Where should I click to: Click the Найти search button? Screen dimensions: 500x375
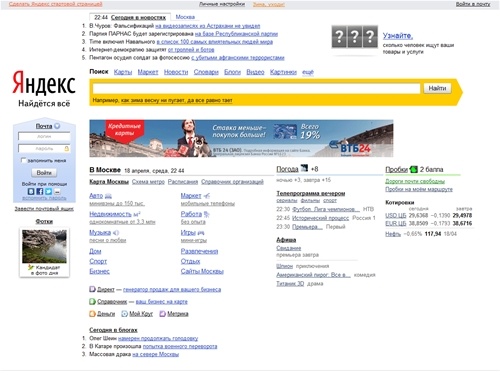click(x=437, y=88)
